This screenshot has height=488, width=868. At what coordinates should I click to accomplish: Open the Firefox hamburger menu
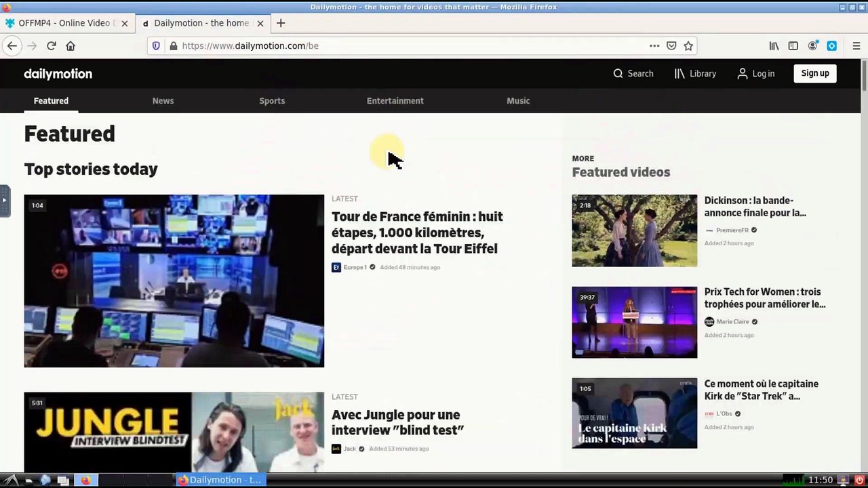[x=856, y=45]
